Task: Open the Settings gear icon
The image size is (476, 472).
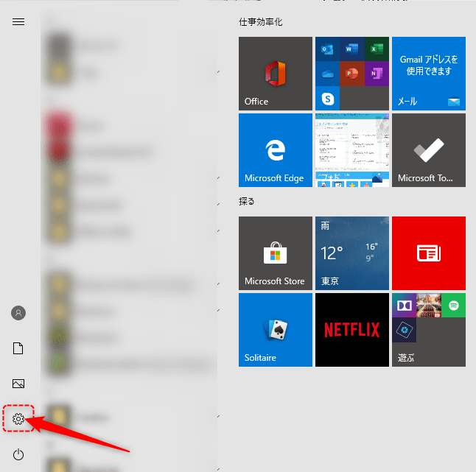Action: (x=18, y=419)
